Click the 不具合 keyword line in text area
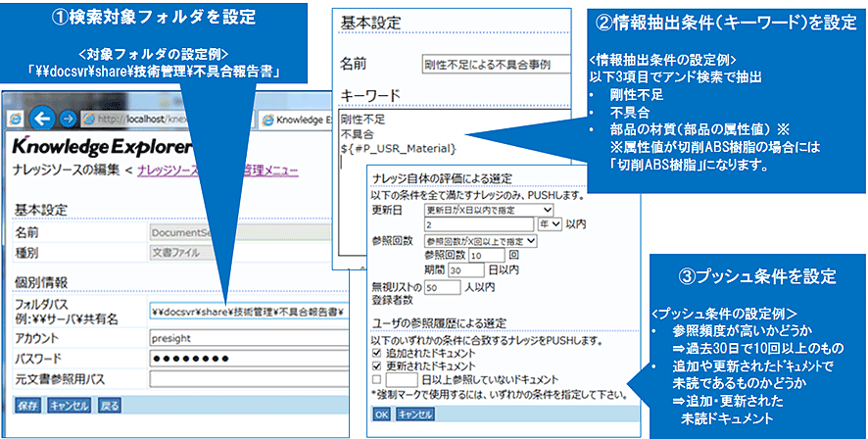This screenshot has height=439, width=868. click(x=357, y=133)
